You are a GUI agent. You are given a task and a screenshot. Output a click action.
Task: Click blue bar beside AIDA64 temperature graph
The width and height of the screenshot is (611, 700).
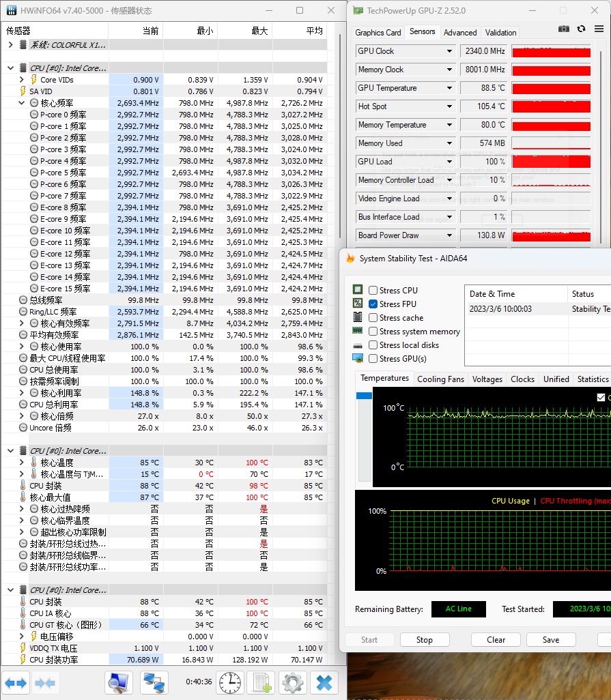pyautogui.click(x=364, y=396)
